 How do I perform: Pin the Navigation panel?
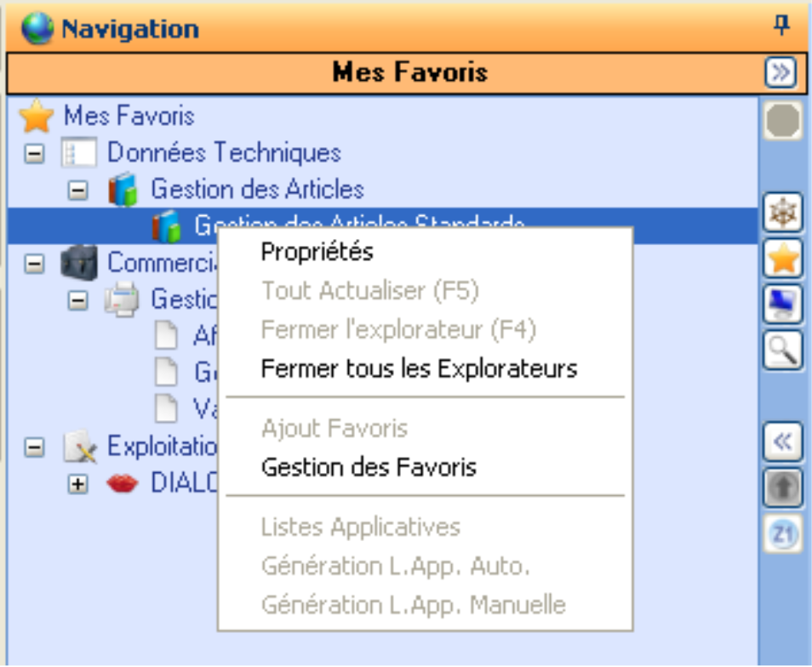[781, 27]
